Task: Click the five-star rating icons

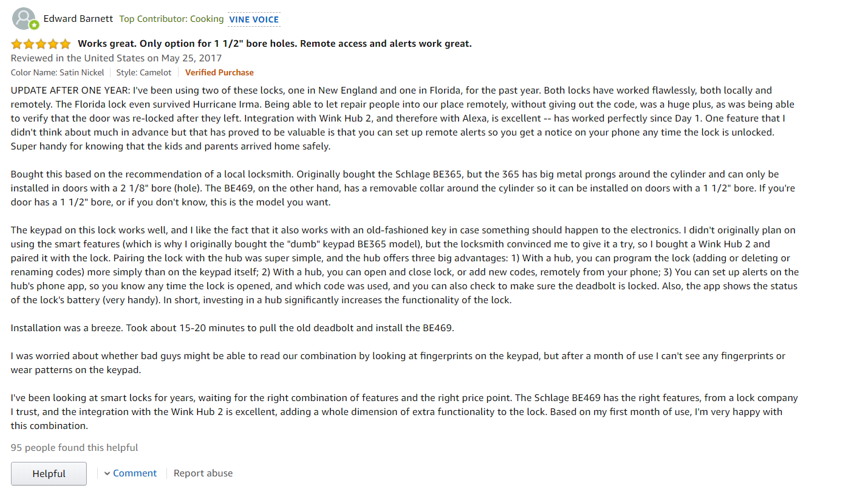Action: tap(41, 44)
